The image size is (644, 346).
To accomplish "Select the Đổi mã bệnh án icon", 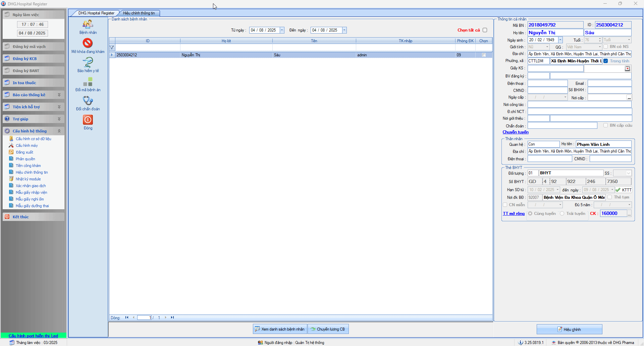I will [88, 81].
